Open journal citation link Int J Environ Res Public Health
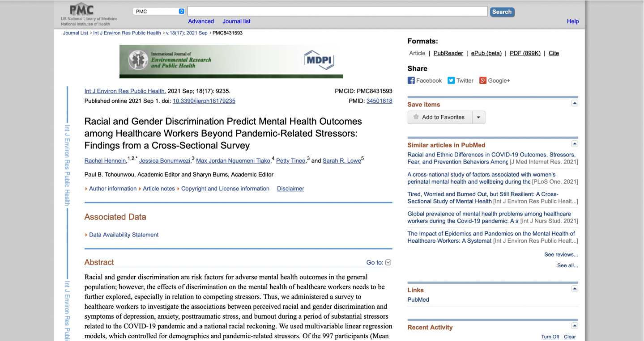 125,91
